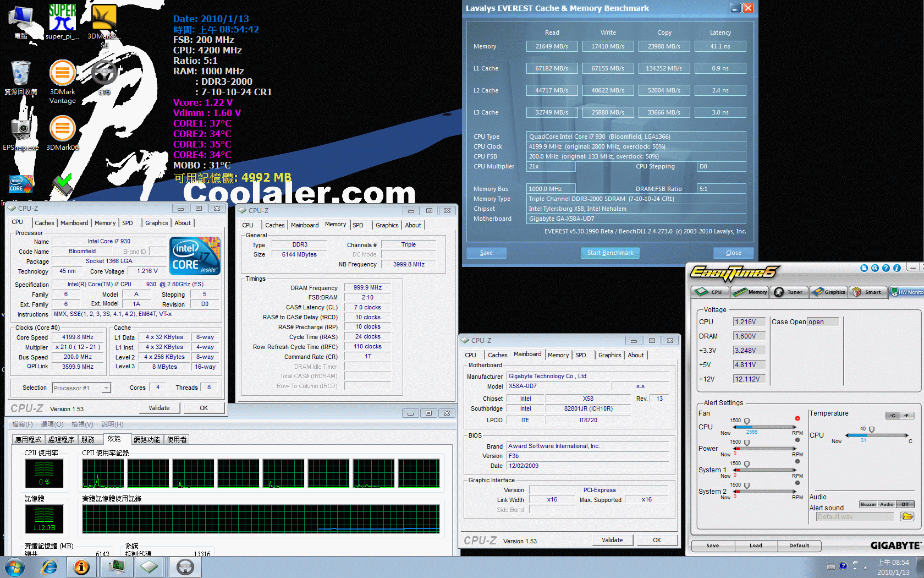Image resolution: width=924 pixels, height=578 pixels.
Task: Open 檔案(F) menu in Task Manager
Action: (x=23, y=424)
